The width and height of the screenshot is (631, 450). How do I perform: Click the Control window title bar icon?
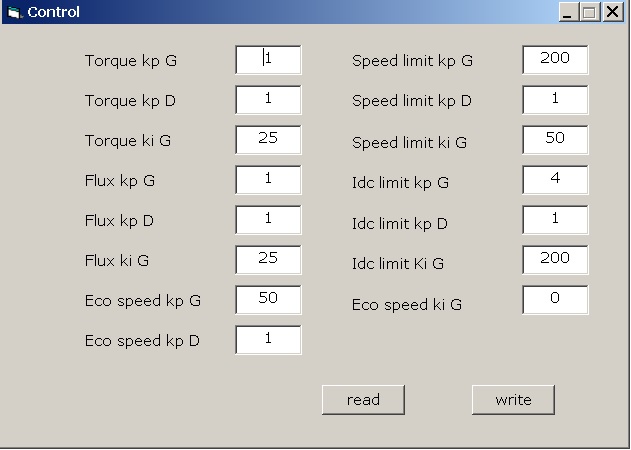[x=14, y=12]
